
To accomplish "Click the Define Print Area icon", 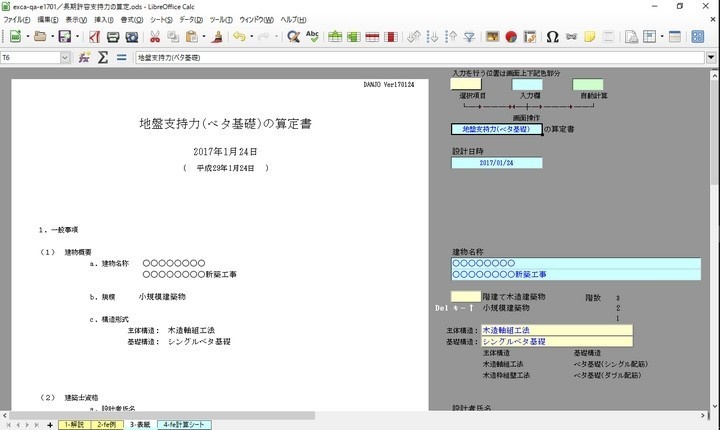I will point(631,37).
